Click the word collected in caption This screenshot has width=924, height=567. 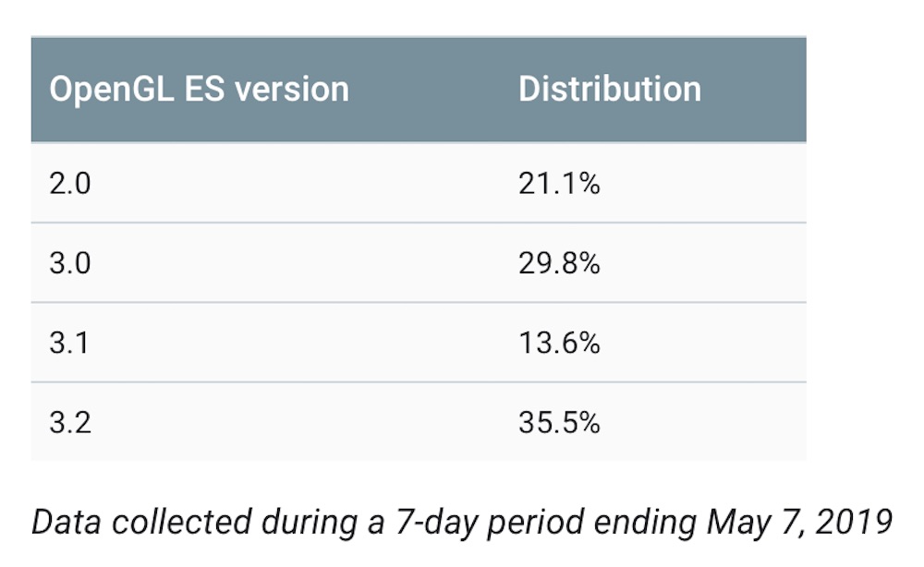[x=181, y=523]
